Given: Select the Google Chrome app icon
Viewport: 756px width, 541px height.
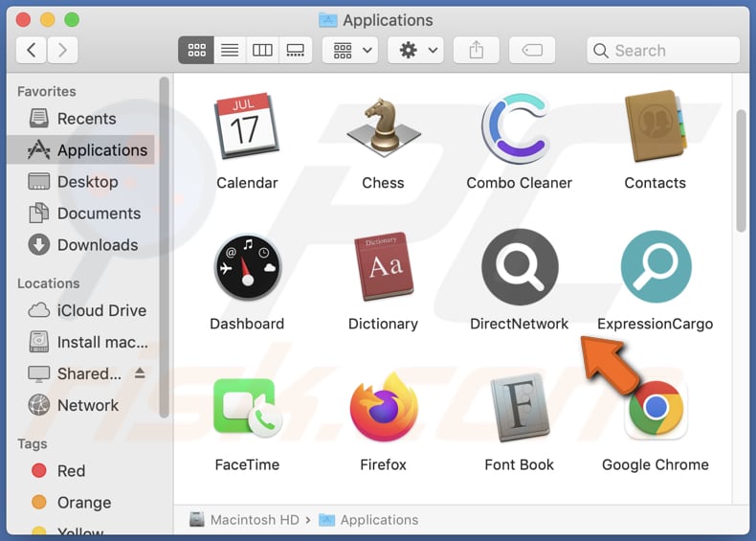Looking at the screenshot, I should (656, 409).
